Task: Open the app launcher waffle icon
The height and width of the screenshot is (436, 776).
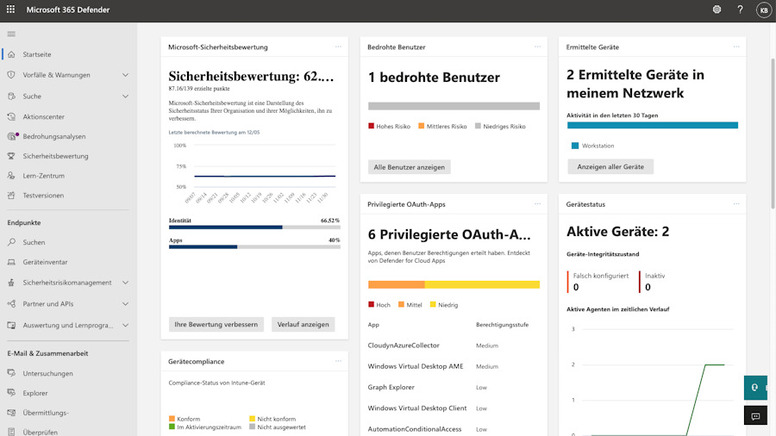Action: point(10,9)
